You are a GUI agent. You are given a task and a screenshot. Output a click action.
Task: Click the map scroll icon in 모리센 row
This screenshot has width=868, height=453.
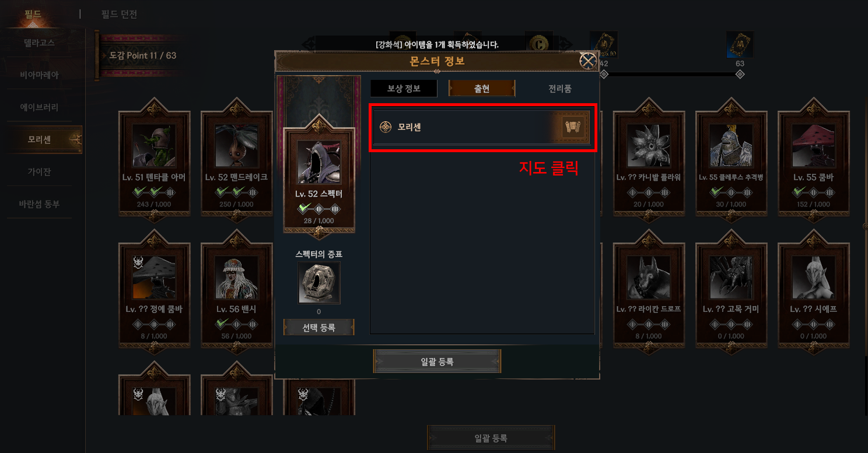[x=572, y=127]
